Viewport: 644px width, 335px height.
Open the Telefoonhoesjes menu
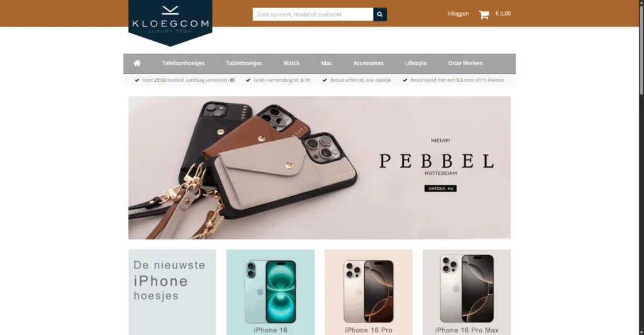click(x=183, y=63)
